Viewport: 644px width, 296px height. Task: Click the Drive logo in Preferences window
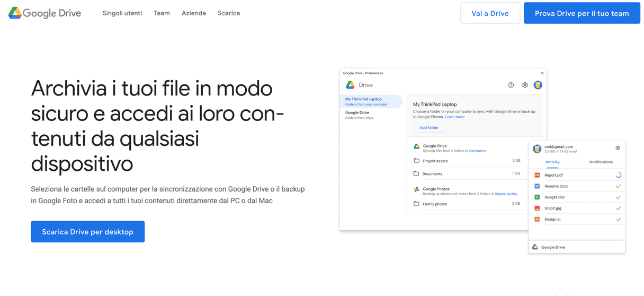tap(350, 85)
